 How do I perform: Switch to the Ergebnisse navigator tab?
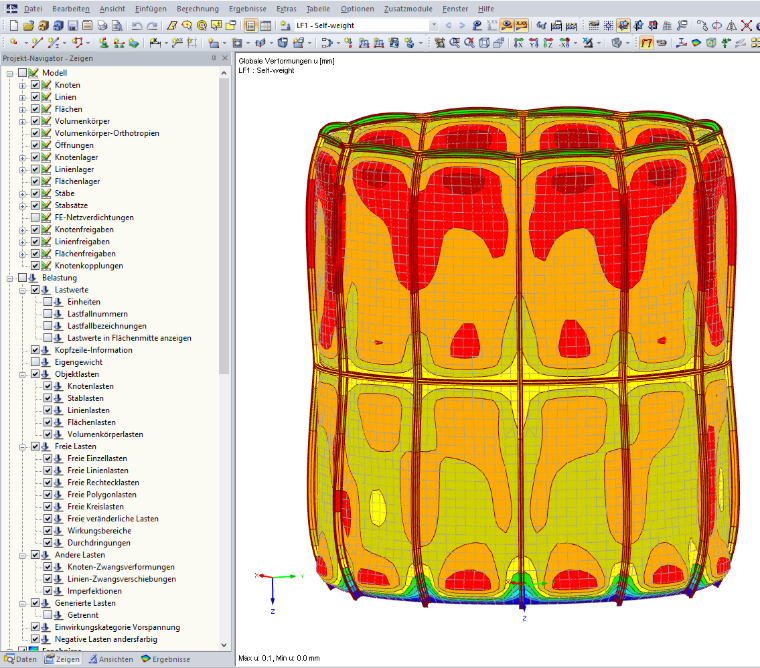click(x=166, y=659)
